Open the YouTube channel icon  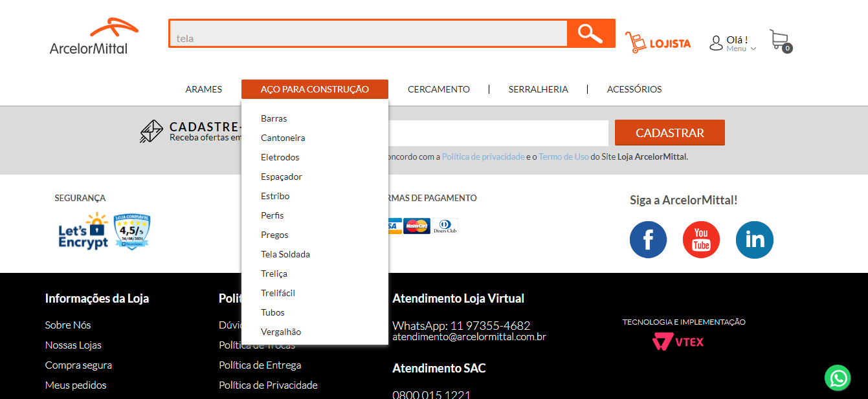[701, 239]
